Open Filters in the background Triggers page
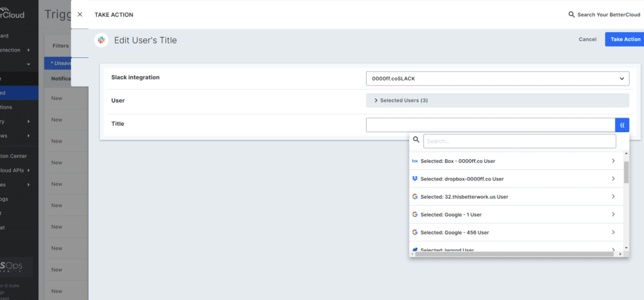The width and height of the screenshot is (644, 300). tap(61, 46)
